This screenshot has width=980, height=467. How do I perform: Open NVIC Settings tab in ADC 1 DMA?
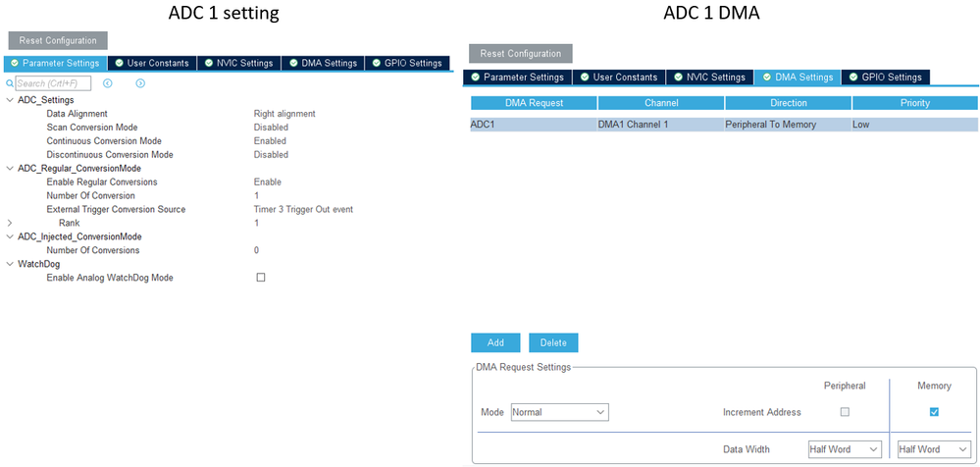[710, 78]
